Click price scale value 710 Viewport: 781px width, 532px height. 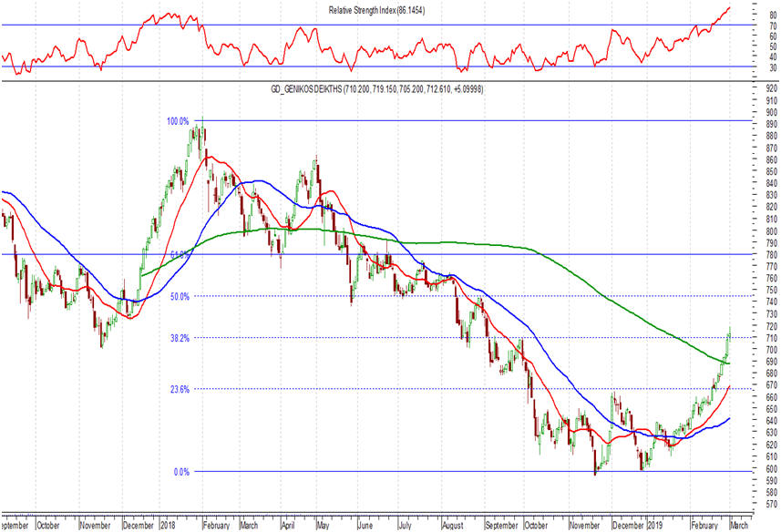771,338
